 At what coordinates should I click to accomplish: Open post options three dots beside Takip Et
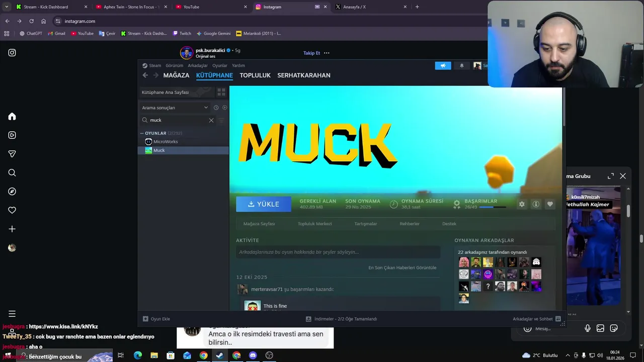click(x=327, y=53)
